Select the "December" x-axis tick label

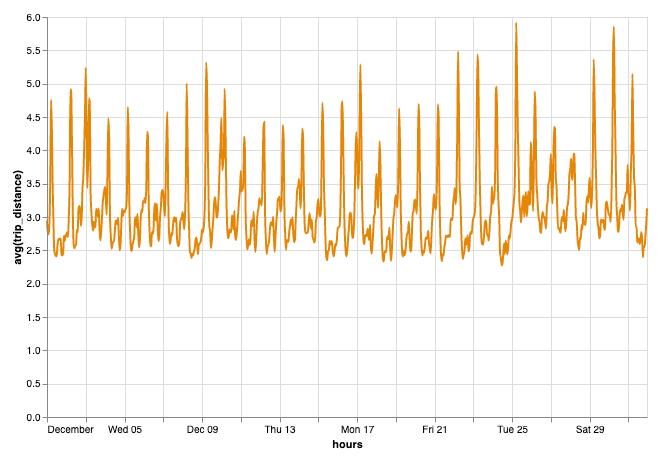point(71,430)
